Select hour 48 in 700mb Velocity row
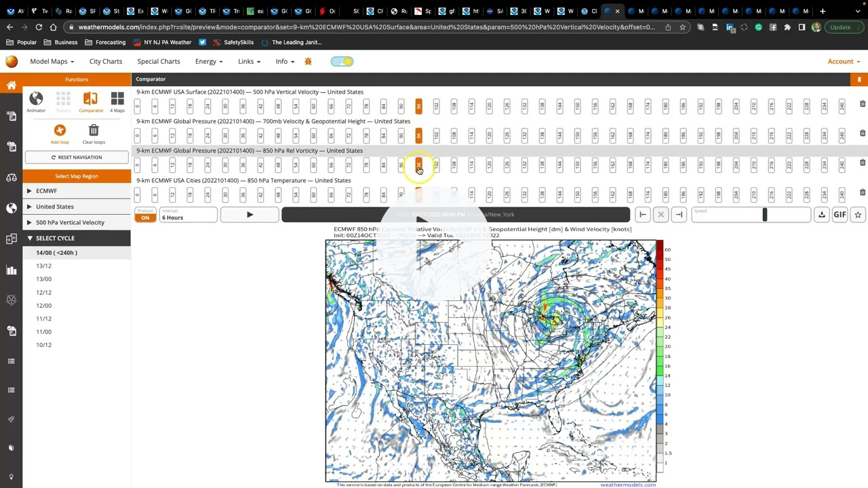 pos(278,135)
